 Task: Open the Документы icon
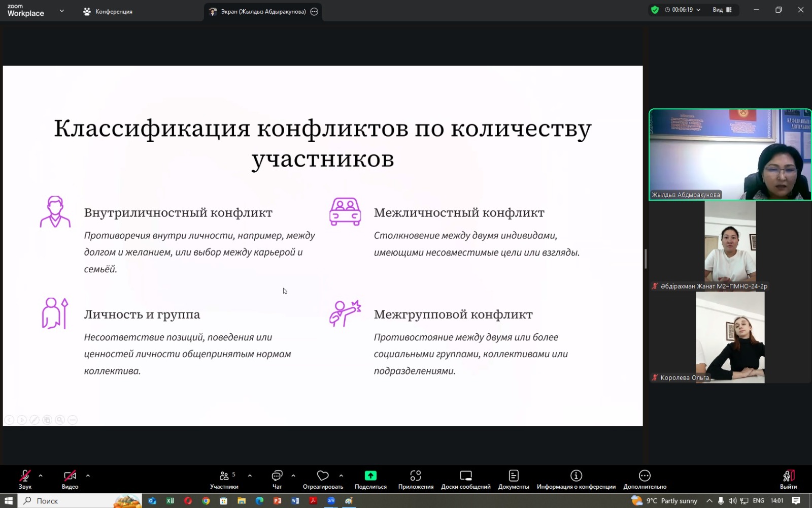(x=514, y=479)
